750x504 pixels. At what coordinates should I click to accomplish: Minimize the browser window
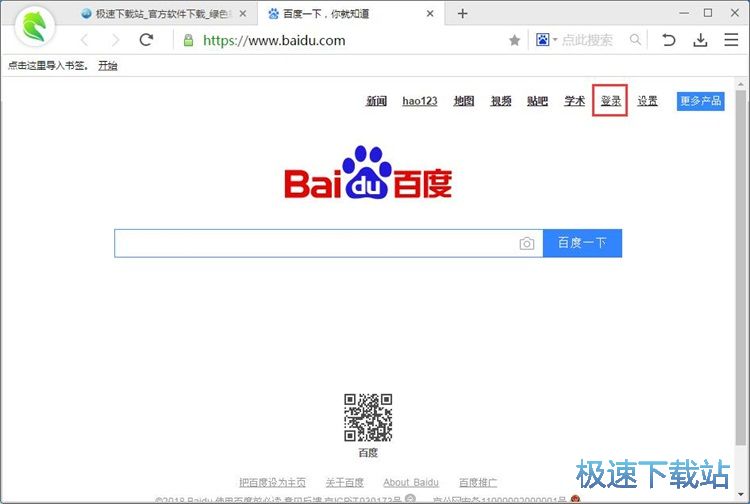(684, 13)
